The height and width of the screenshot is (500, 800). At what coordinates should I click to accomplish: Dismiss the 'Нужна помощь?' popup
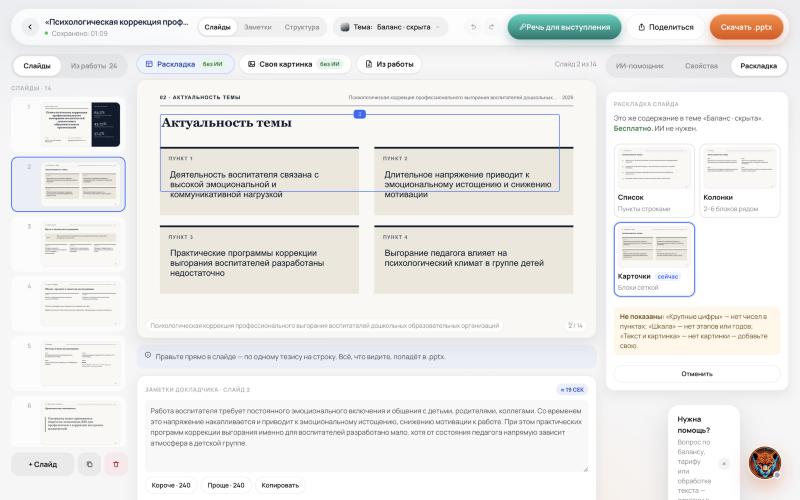pos(723,463)
